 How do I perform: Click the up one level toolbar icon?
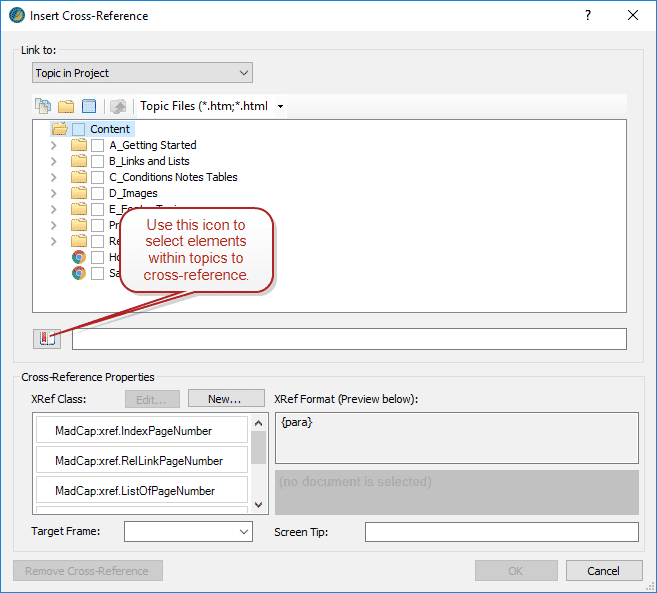(x=118, y=106)
